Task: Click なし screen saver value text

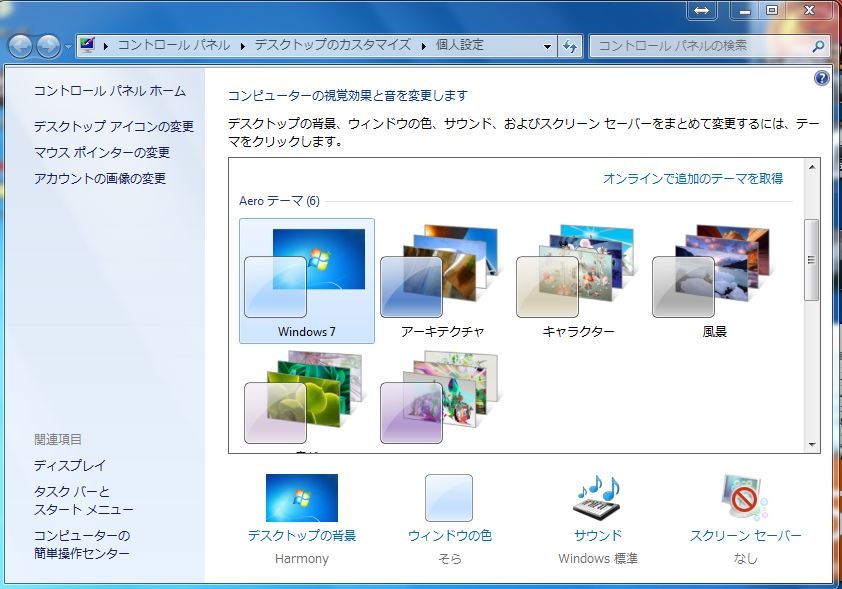Action: (745, 559)
